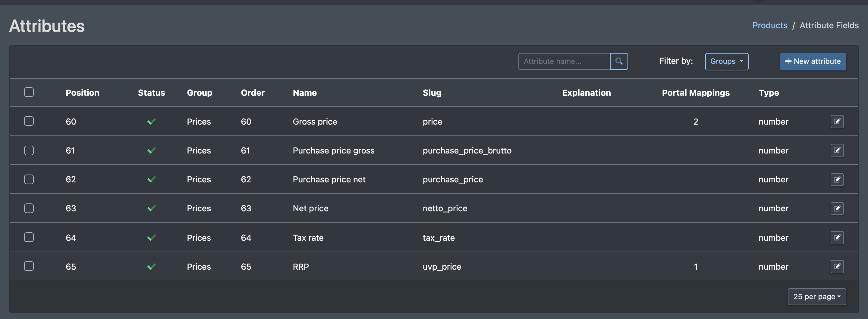Click the tax_rate slug cell

439,237
